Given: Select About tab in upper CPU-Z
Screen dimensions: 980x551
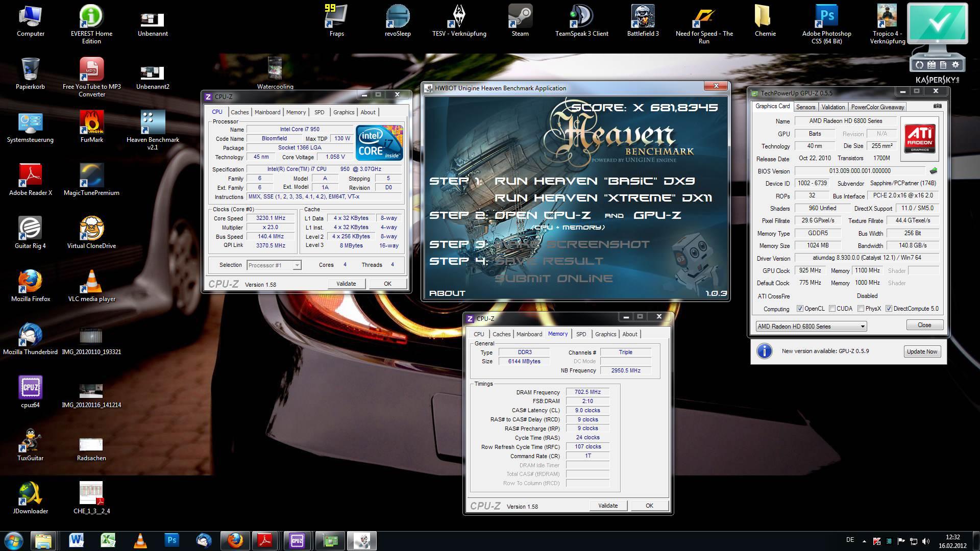Looking at the screenshot, I should coord(367,112).
